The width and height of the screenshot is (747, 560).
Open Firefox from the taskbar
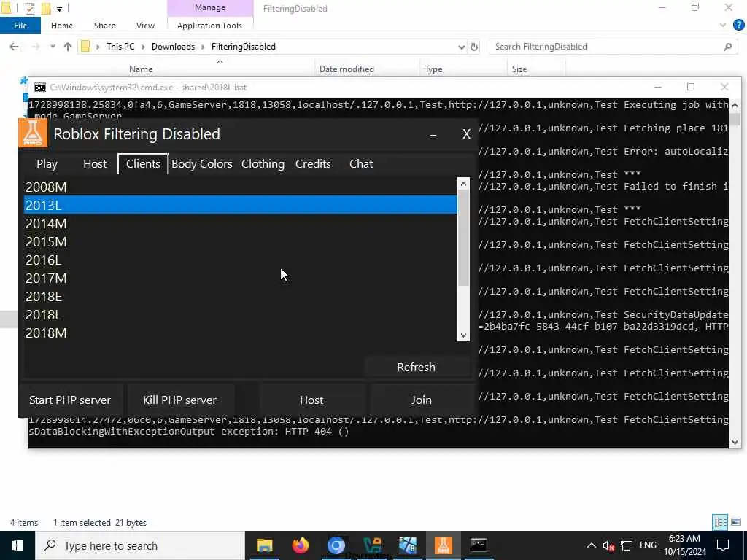[x=300, y=545]
